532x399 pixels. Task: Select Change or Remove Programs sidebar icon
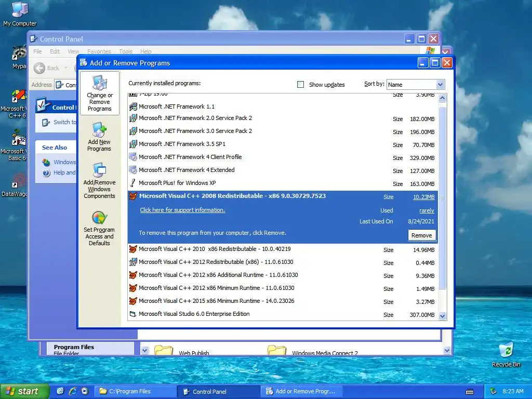99,94
